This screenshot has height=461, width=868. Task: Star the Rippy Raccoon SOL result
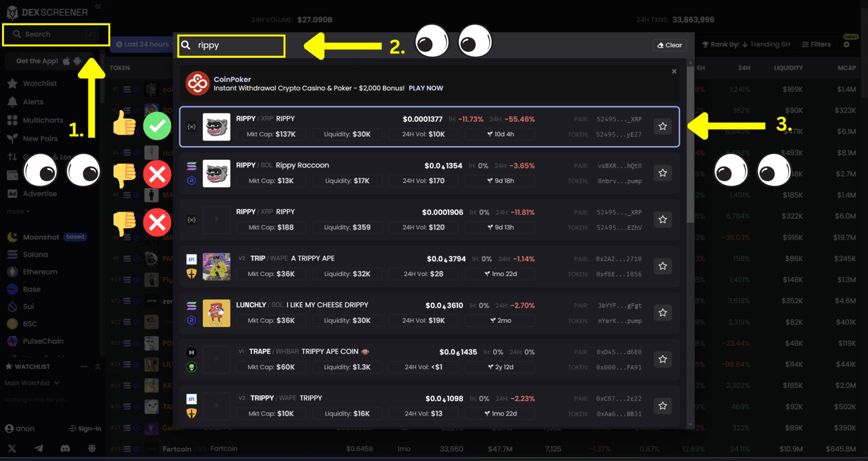662,173
